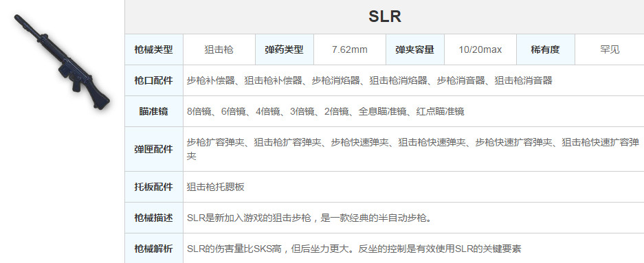
Task: Click the magazine list starting 步枪扩容弹夹
Action: (x=413, y=149)
